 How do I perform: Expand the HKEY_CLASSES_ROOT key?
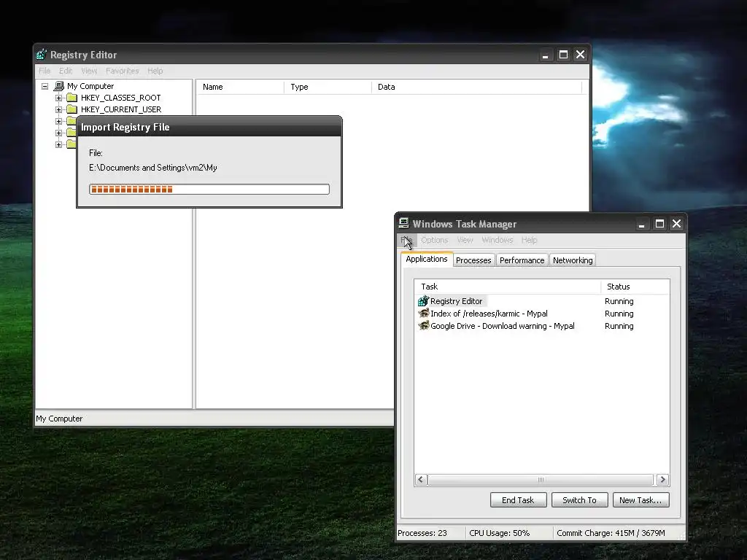click(x=58, y=98)
